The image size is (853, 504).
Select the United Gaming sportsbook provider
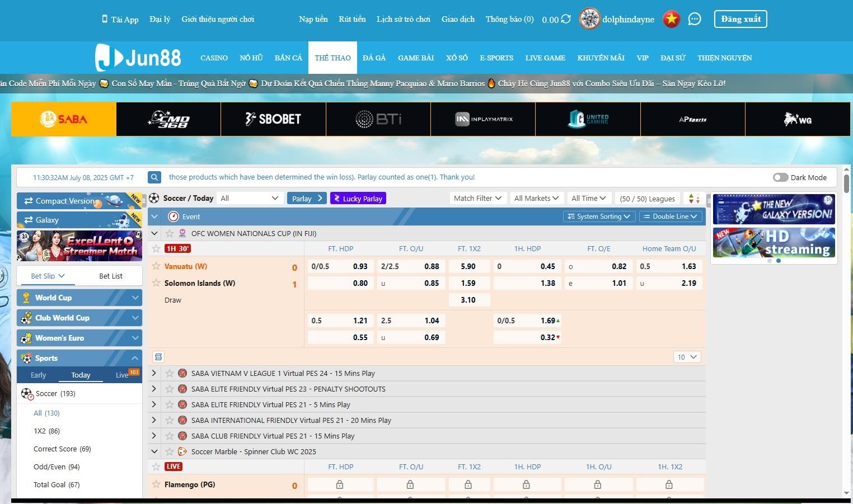(x=588, y=119)
